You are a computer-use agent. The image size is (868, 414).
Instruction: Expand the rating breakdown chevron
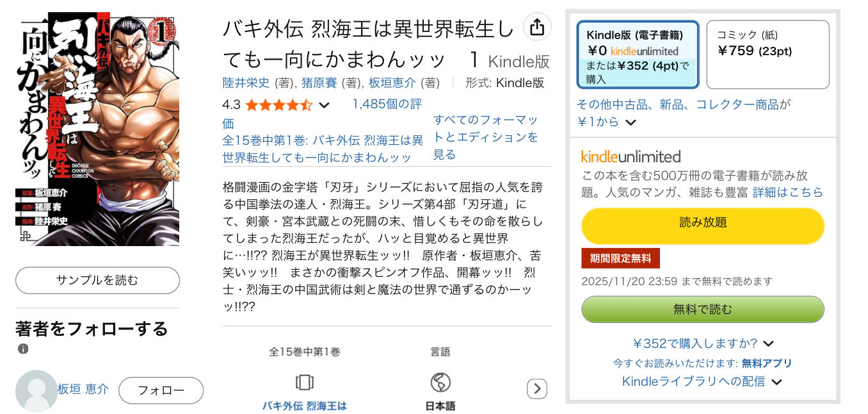tap(325, 105)
